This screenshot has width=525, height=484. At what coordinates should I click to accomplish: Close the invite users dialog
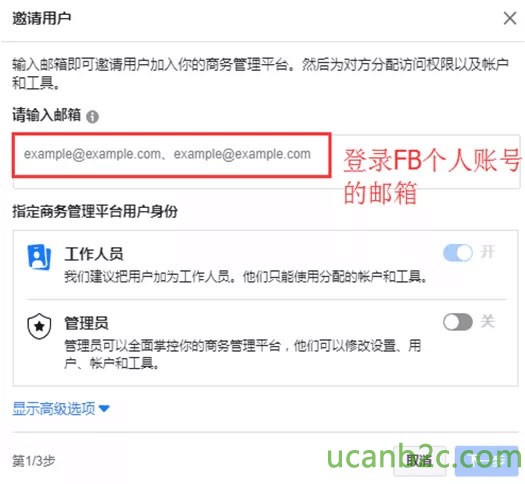(x=510, y=18)
